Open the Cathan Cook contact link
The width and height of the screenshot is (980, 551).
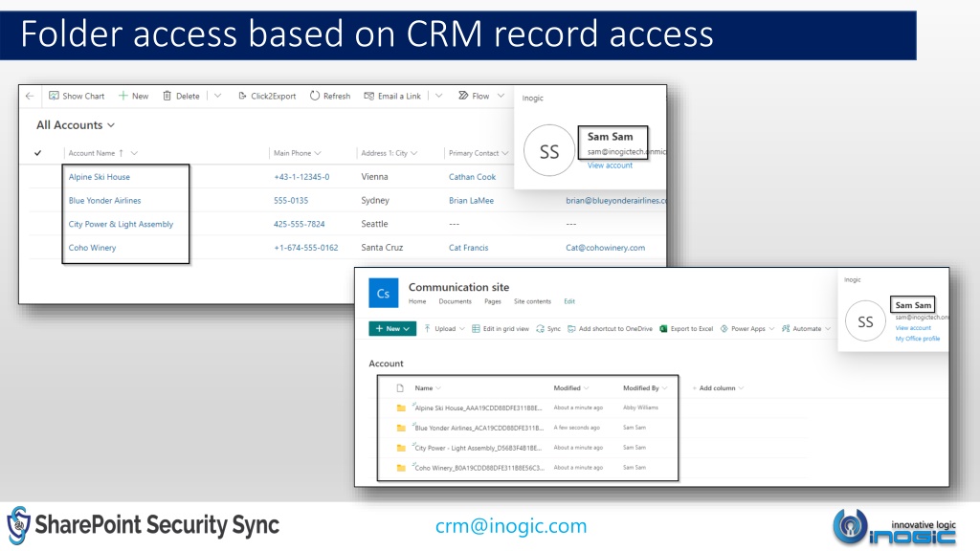coord(473,177)
